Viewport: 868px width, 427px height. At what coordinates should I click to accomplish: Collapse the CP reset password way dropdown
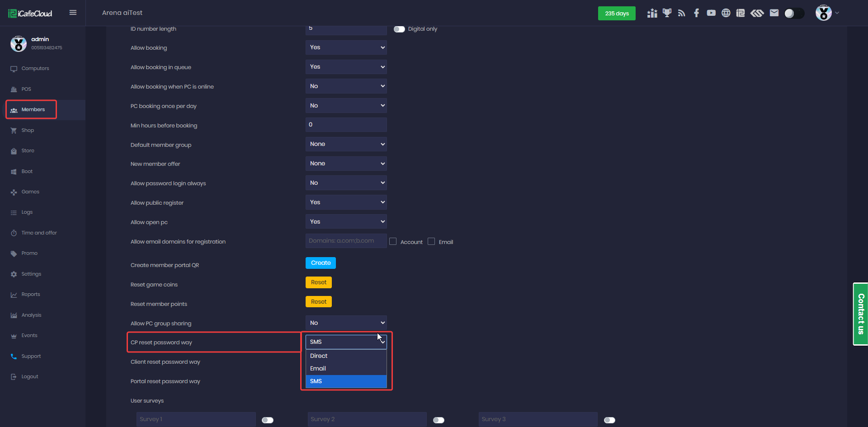[346, 342]
